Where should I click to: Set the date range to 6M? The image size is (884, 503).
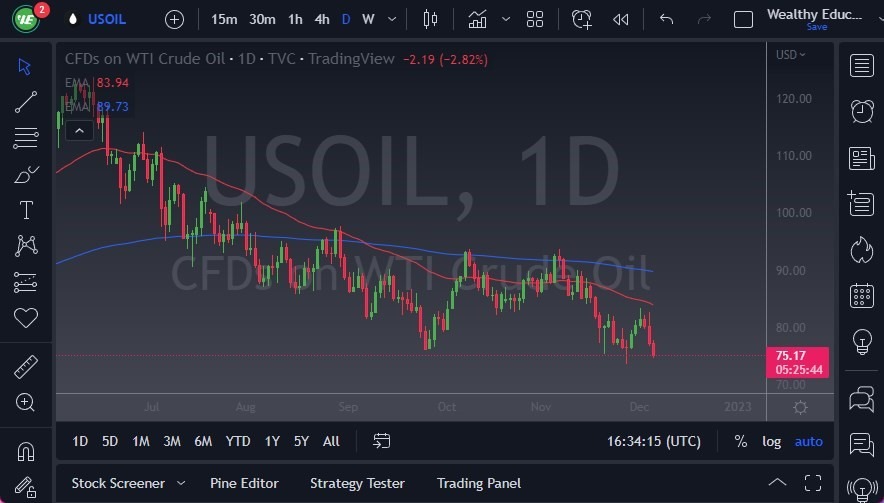coord(203,442)
